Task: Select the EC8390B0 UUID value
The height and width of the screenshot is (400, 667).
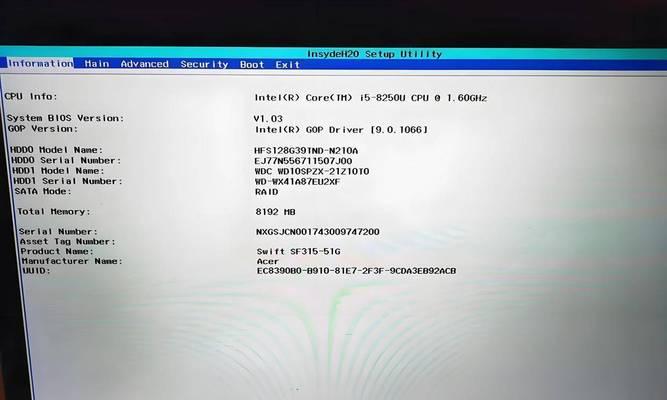Action: [x=356, y=271]
